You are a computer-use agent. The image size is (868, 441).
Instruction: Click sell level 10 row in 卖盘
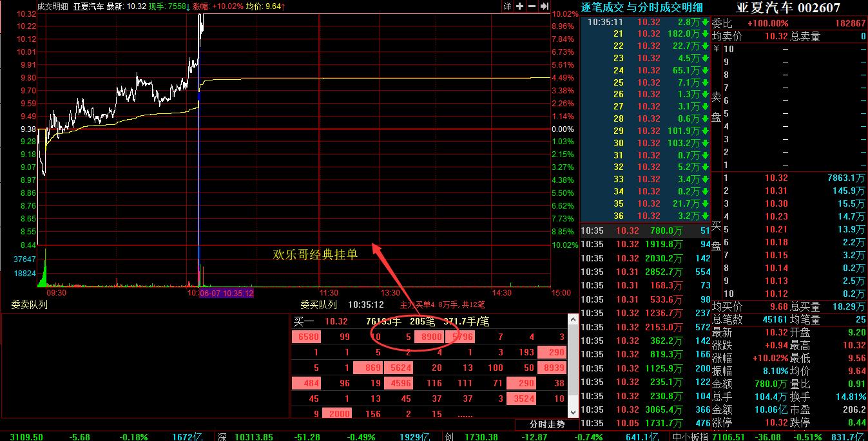794,49
